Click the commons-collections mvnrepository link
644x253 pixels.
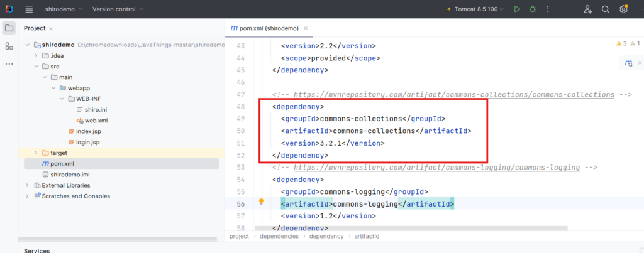[x=453, y=94]
